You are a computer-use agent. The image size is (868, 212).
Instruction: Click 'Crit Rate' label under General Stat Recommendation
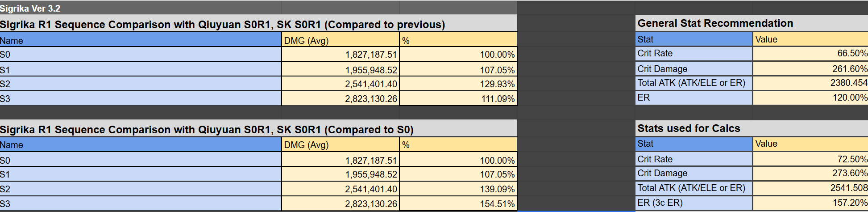694,53
